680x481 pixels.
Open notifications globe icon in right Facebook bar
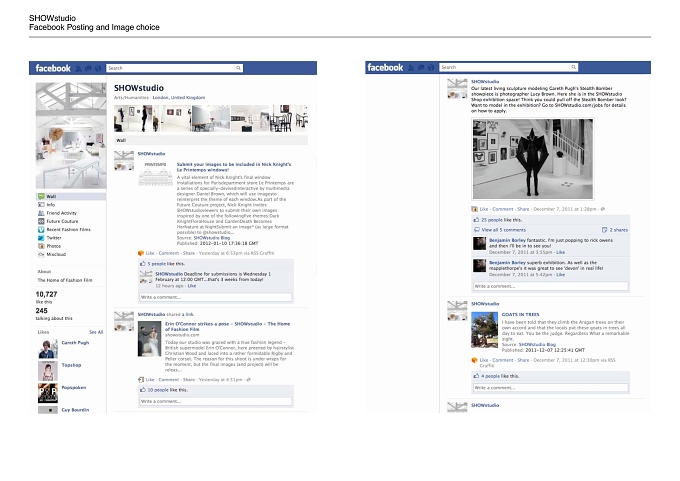pyautogui.click(x=431, y=68)
